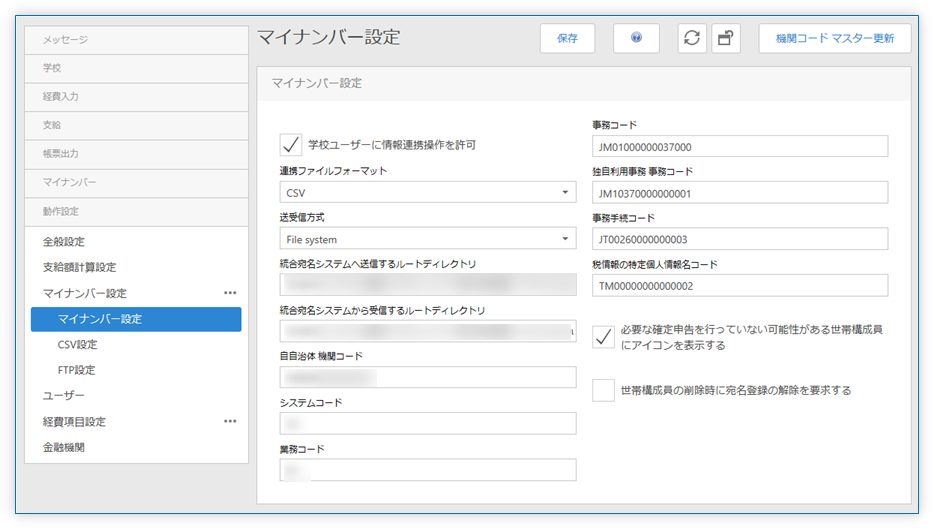Screen dimensions: 934x529
Task: Open the マイナンバー設定 group ellipsis menu
Action: coord(230,293)
